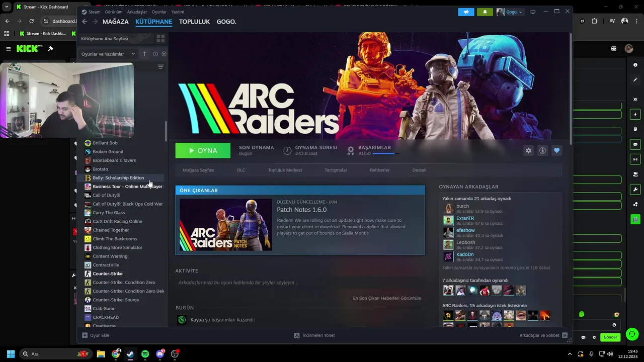
Task: Show all recently playing friends link
Action: point(496,267)
